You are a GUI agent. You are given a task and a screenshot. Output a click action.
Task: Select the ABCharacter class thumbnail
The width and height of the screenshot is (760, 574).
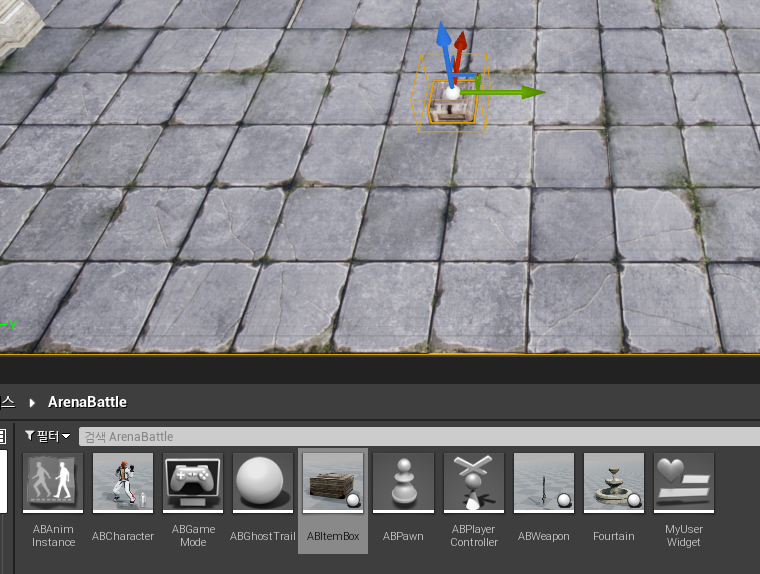click(123, 482)
